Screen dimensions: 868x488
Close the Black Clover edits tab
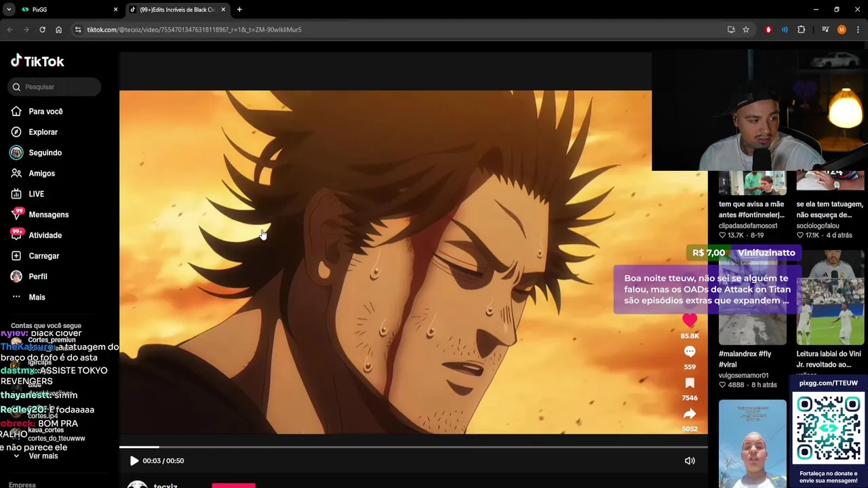223,9
